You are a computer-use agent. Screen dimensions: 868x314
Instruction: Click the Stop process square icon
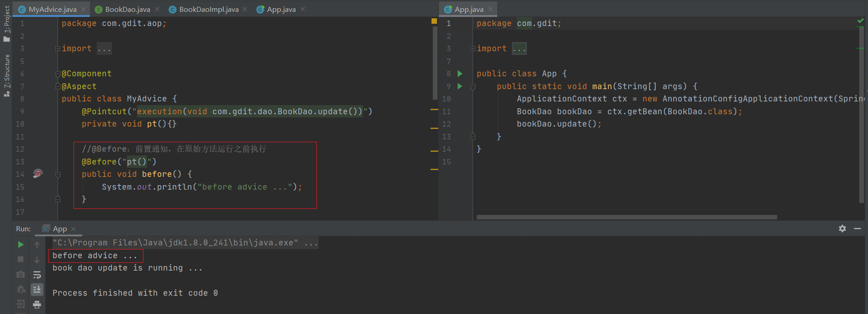[x=21, y=259]
